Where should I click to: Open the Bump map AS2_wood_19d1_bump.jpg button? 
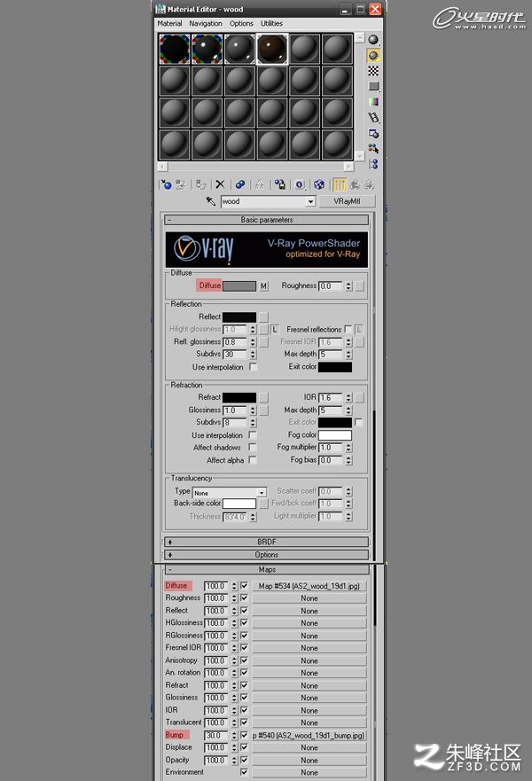[309, 735]
